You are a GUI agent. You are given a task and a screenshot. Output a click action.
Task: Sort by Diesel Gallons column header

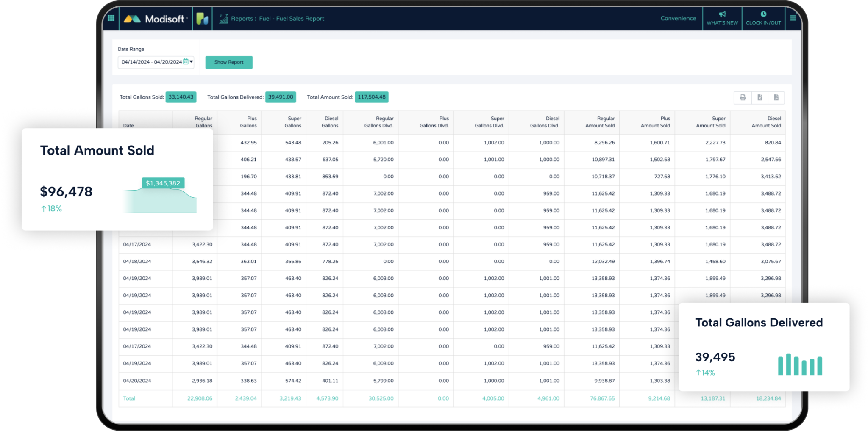point(330,122)
